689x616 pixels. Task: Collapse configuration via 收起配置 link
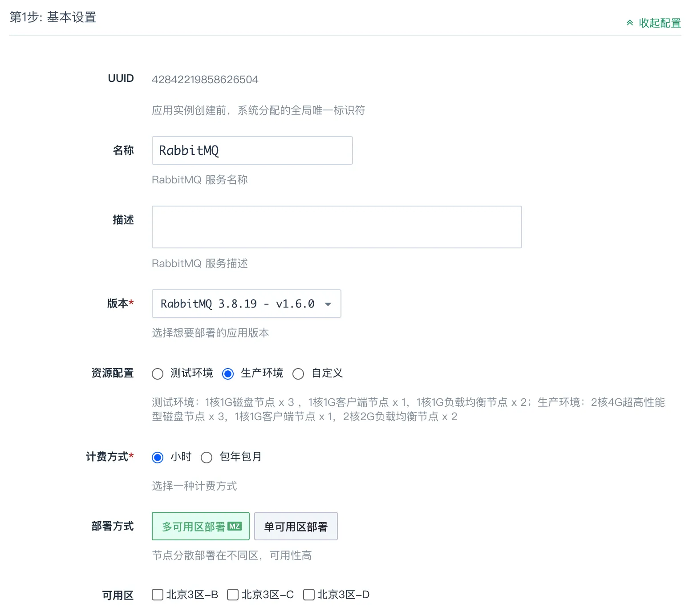pos(660,23)
